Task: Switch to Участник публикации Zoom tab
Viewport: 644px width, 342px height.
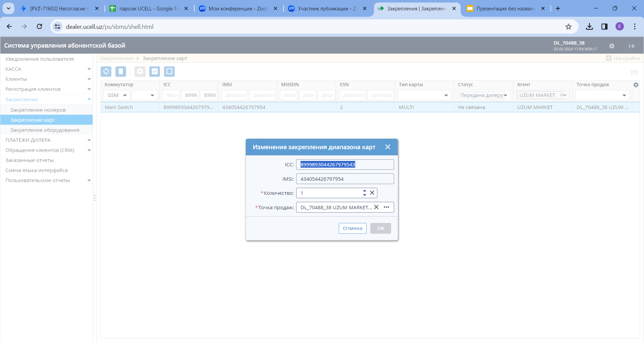Action: (x=327, y=8)
